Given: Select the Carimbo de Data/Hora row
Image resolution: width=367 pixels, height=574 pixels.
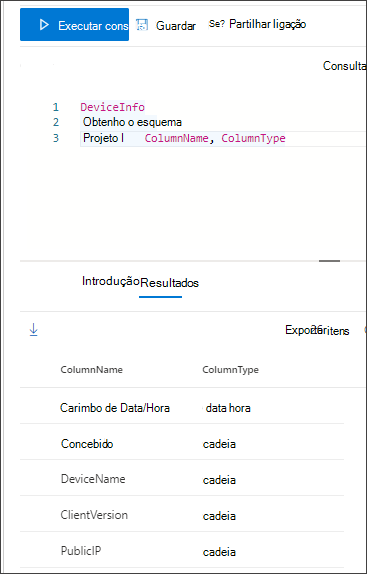Looking at the screenshot, I should [x=182, y=407].
